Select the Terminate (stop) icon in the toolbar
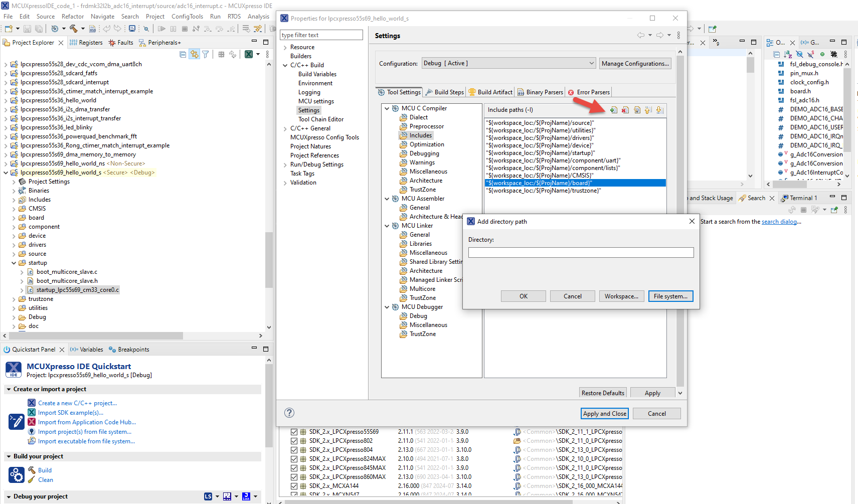Screen dimensions: 858x504 (185, 29)
